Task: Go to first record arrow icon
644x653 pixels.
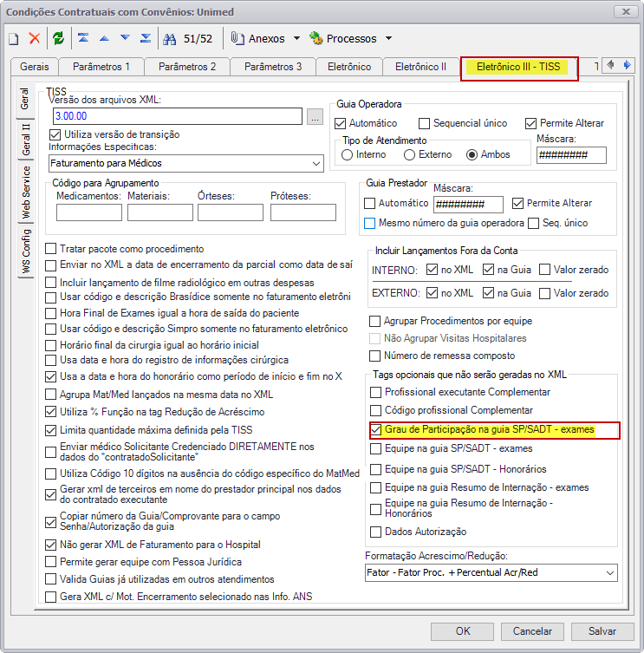Action: click(83, 38)
